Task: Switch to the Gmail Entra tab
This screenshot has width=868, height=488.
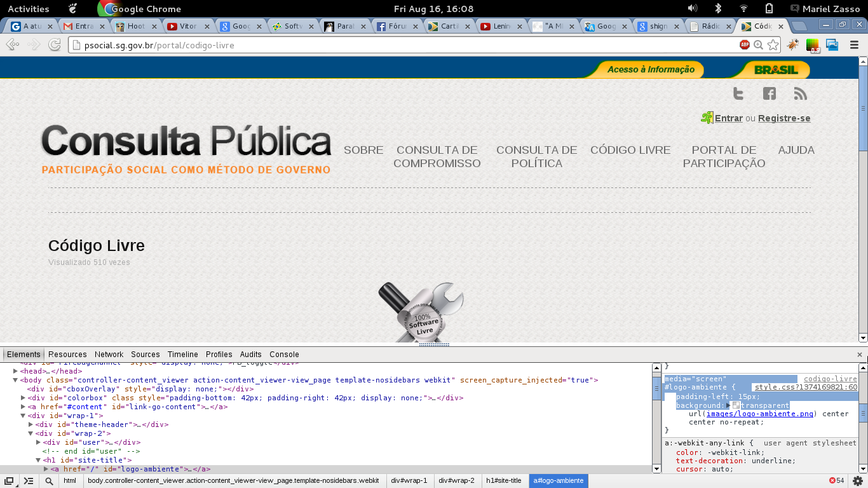Action: 85,26
